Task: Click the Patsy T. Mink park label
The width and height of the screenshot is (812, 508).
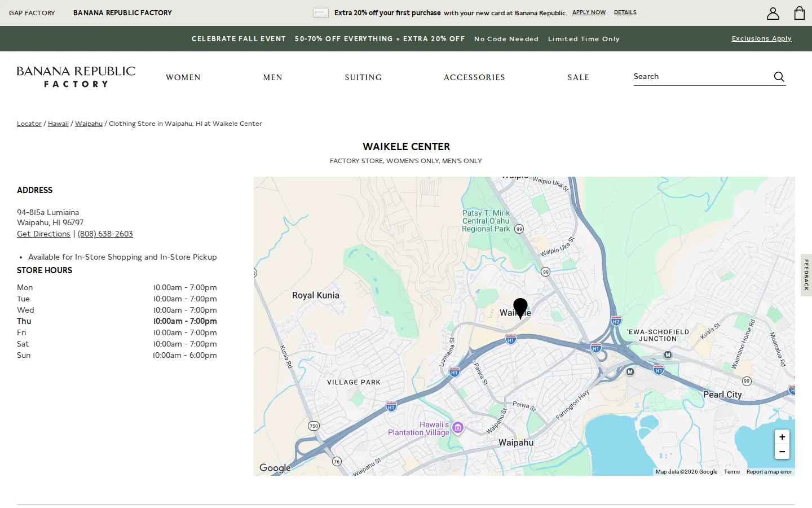Action: (x=486, y=221)
